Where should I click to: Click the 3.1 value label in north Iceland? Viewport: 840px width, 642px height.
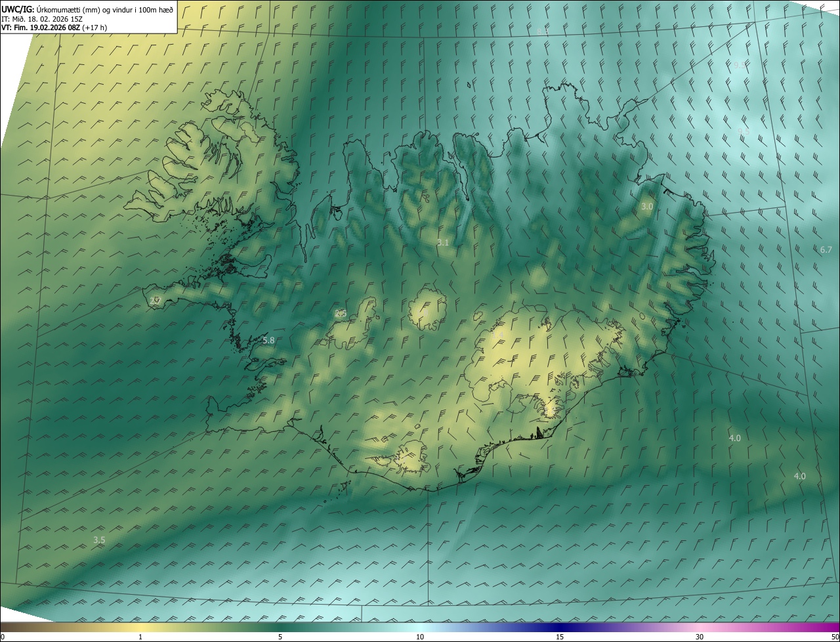point(443,243)
